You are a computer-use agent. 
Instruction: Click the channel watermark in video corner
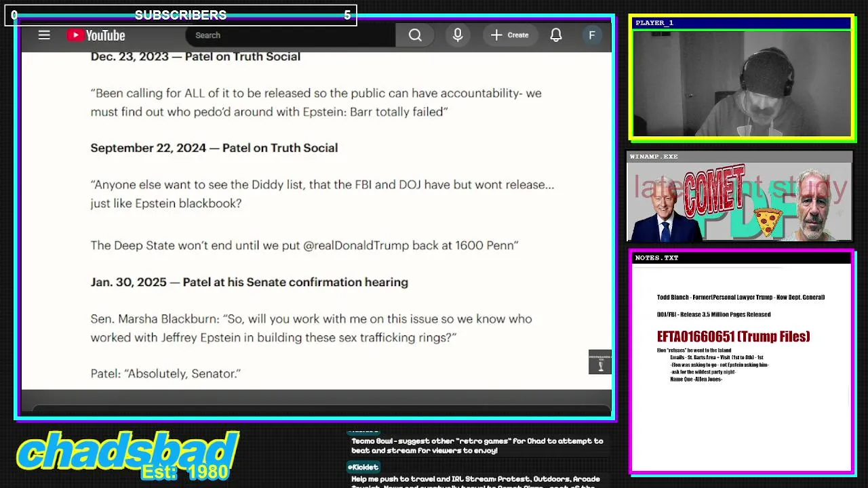[x=599, y=362]
